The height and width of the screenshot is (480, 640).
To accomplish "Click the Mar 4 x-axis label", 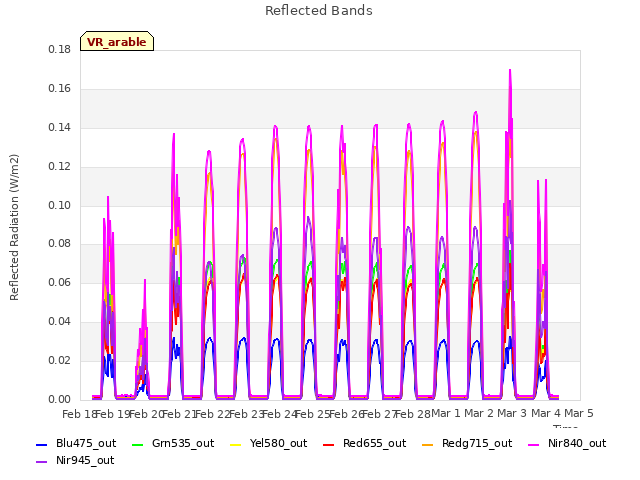I will click(546, 413).
